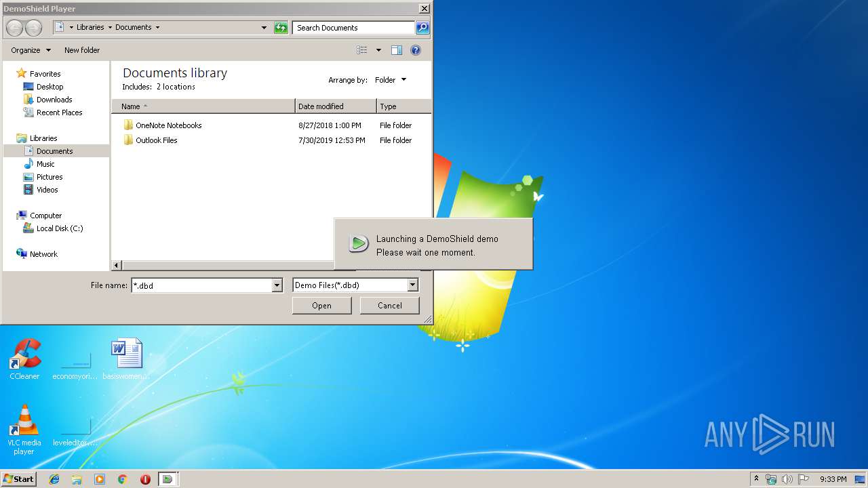The width and height of the screenshot is (868, 488).
Task: Select the Outlook Files folder
Action: pyautogui.click(x=156, y=140)
